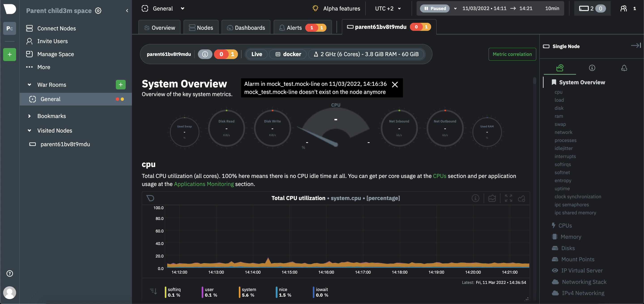Screen dimensions: 644x304
Task: Collapse the Single Node panel with the arrow
Action: click(x=636, y=46)
